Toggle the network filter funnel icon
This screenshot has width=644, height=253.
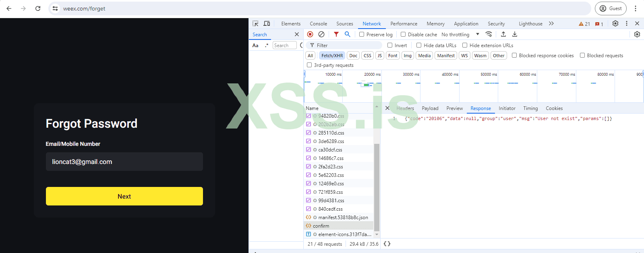[336, 34]
